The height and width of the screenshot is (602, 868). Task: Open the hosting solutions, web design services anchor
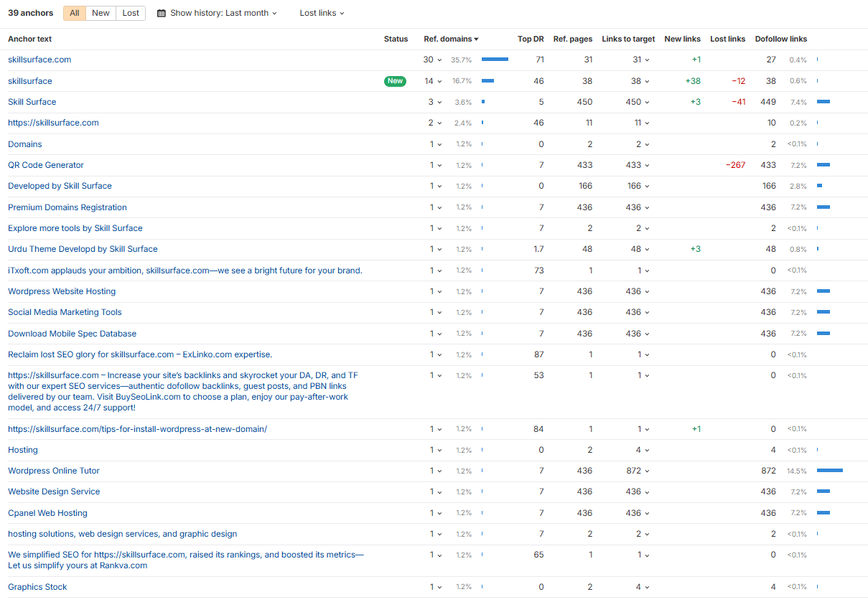click(122, 534)
